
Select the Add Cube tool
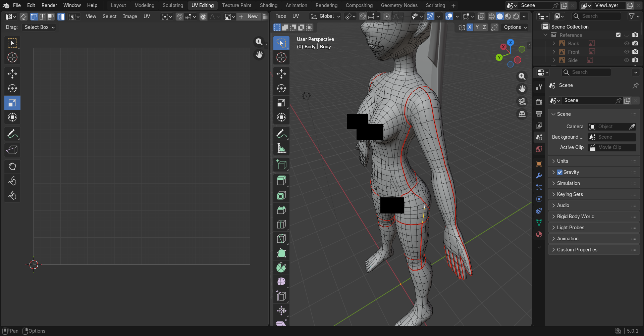pyautogui.click(x=281, y=164)
